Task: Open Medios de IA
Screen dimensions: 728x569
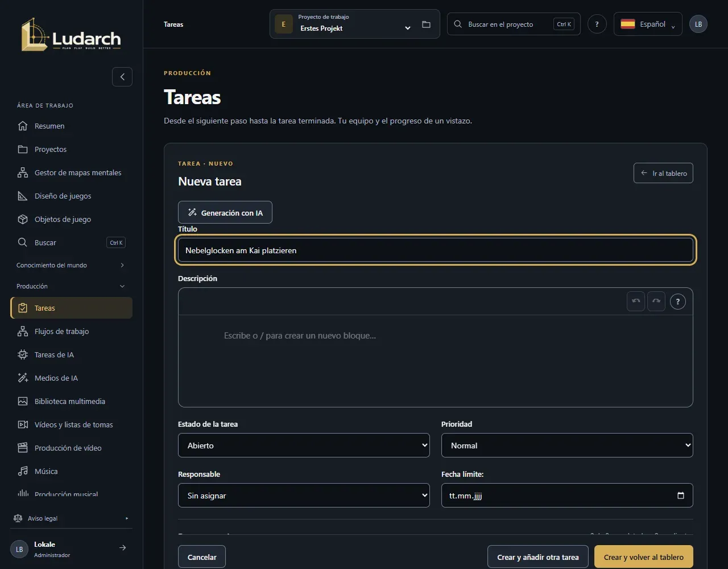Action: [71, 378]
